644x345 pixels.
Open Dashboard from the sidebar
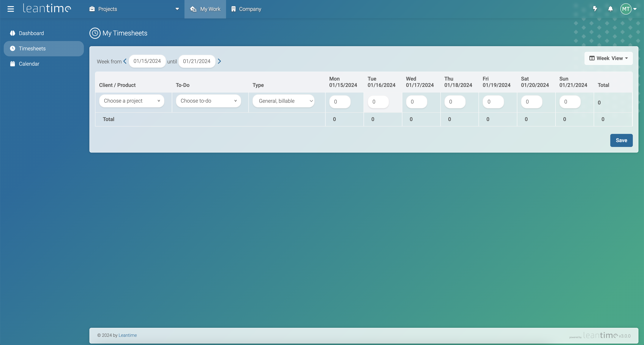point(31,33)
